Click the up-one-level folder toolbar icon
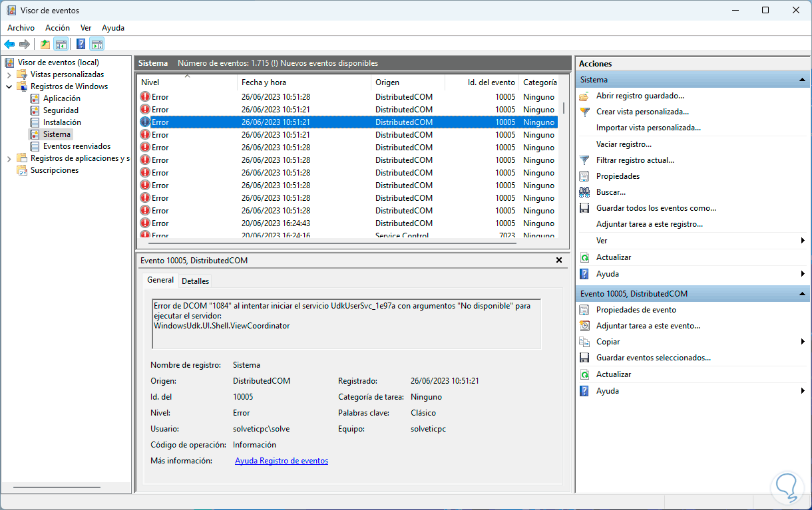The height and width of the screenshot is (510, 812). pos(45,45)
